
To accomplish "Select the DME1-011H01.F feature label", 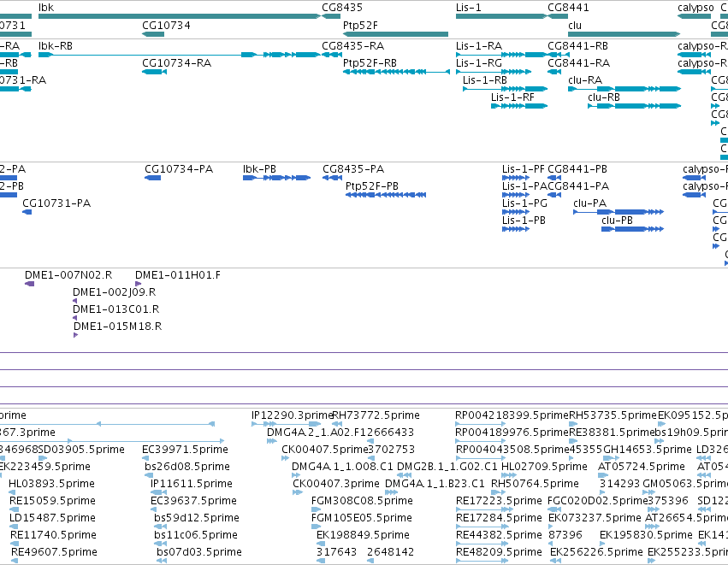I will pos(178,275).
